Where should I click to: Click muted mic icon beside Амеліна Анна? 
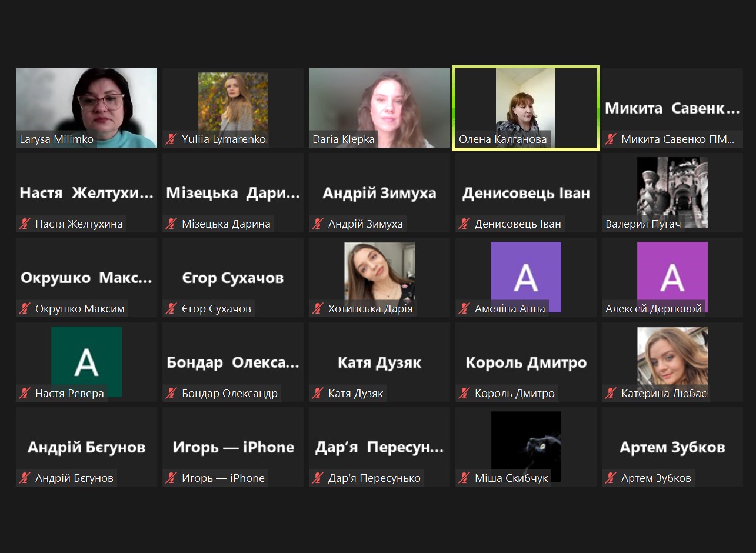tap(464, 308)
